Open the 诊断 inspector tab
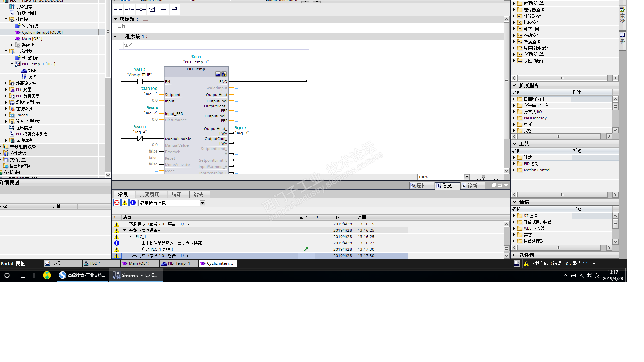 click(x=472, y=186)
